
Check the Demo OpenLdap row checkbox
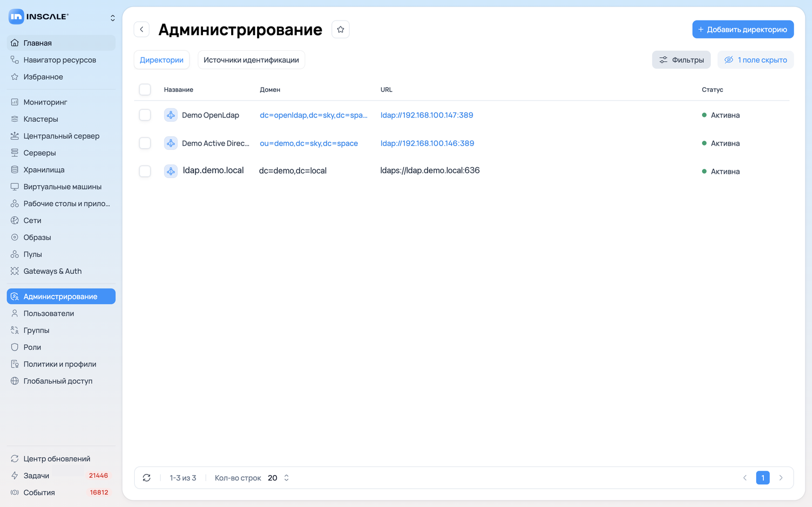coord(145,115)
